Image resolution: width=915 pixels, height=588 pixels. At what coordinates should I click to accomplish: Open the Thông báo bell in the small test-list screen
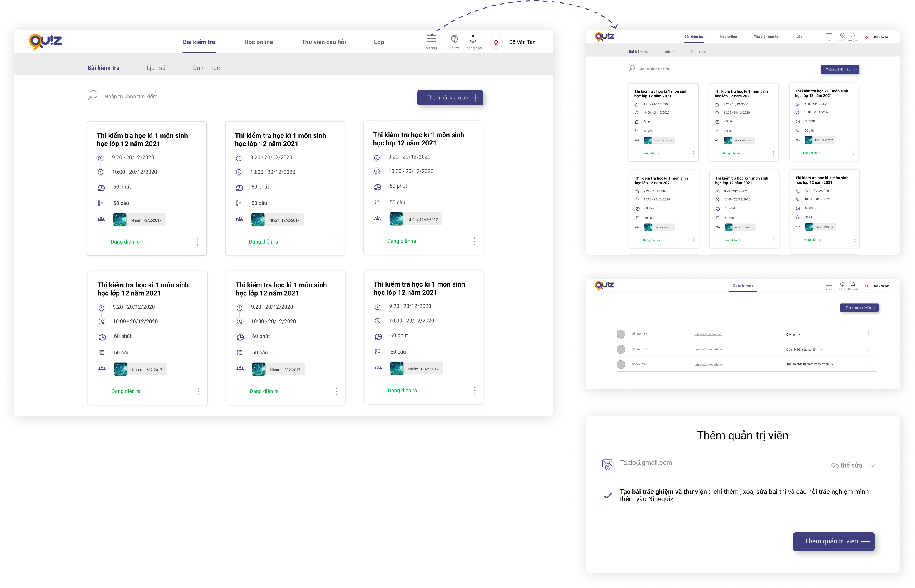click(x=853, y=35)
